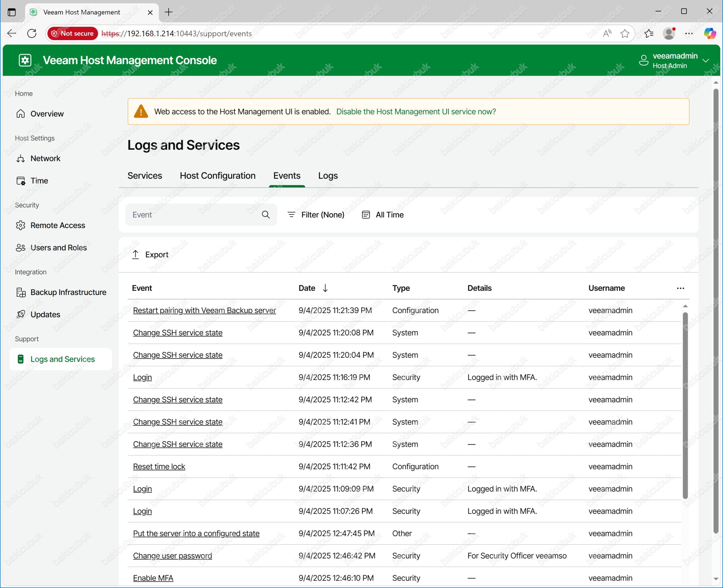Click the Veeam console logo icon
723x588 pixels.
25,60
